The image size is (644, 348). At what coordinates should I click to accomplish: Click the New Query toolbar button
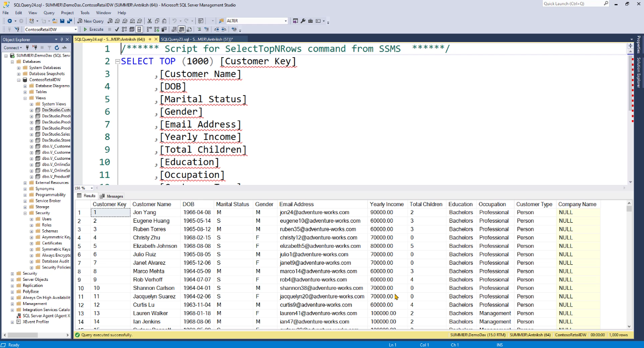click(91, 21)
